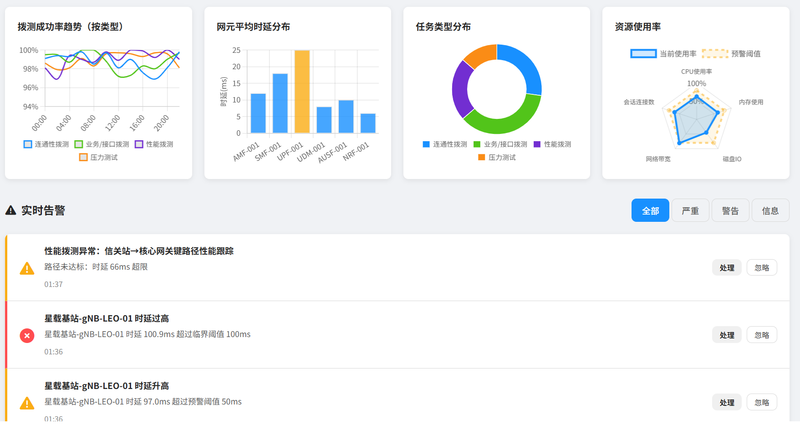Click the yellow warning icon on the 性能拨测异常 alert
Screen dimensions: 800x440
[27, 268]
